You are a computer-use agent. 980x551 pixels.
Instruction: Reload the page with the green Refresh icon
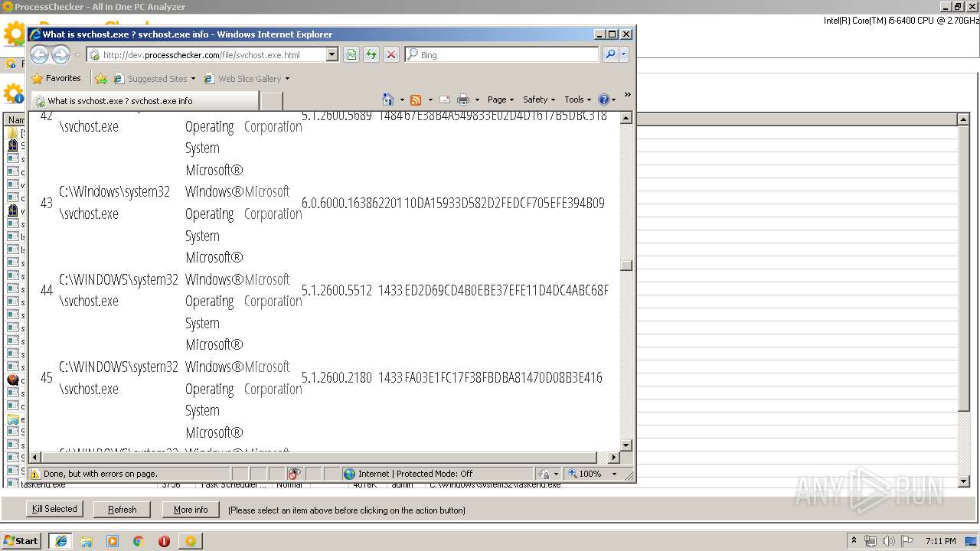371,54
